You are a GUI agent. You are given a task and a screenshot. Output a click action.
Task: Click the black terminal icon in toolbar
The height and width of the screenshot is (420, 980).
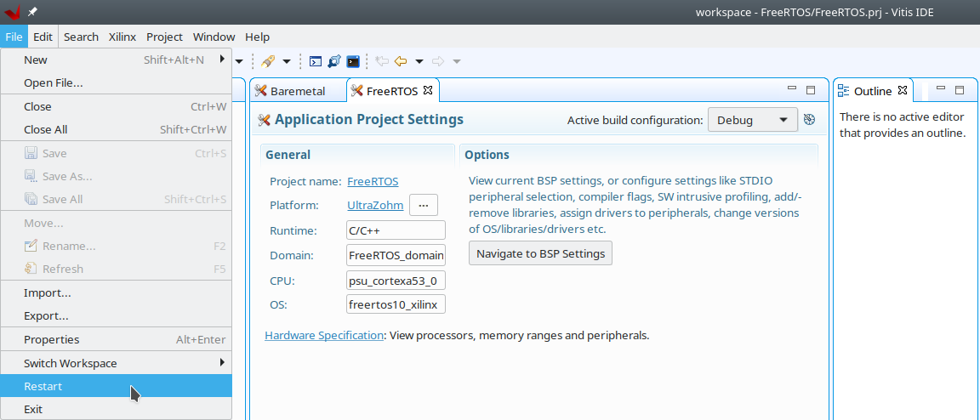(352, 61)
